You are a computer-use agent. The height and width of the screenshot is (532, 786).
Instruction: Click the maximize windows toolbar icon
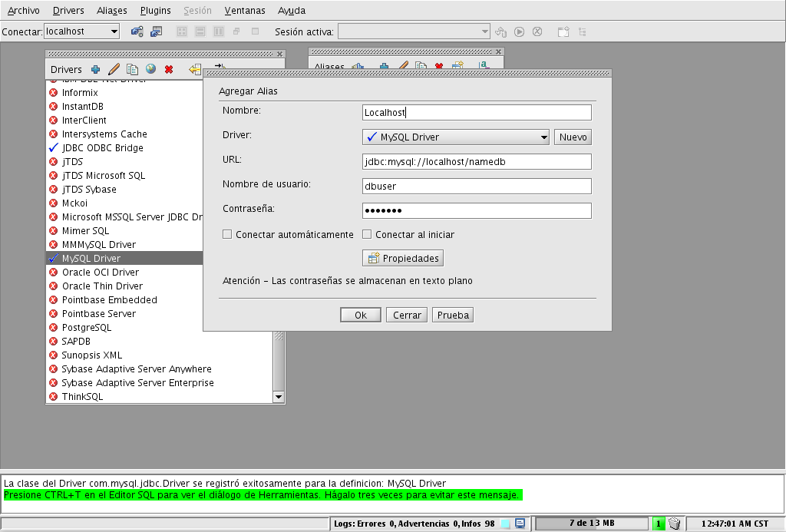point(255,31)
